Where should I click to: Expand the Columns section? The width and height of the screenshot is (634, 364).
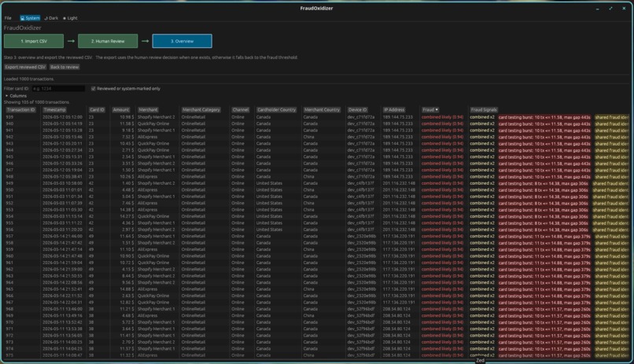tap(16, 96)
